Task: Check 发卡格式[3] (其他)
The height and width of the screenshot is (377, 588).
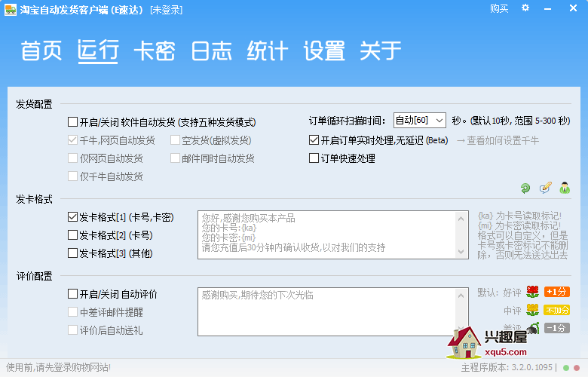Action: coord(73,253)
